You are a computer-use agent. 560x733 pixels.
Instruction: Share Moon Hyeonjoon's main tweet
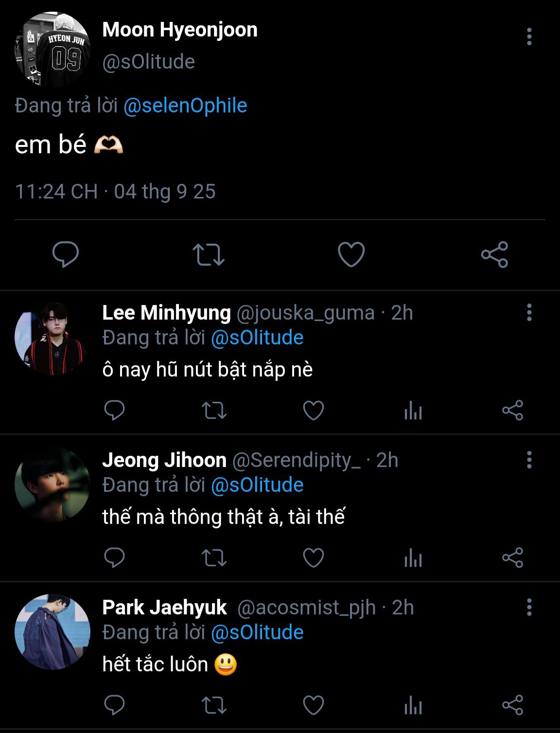[494, 254]
